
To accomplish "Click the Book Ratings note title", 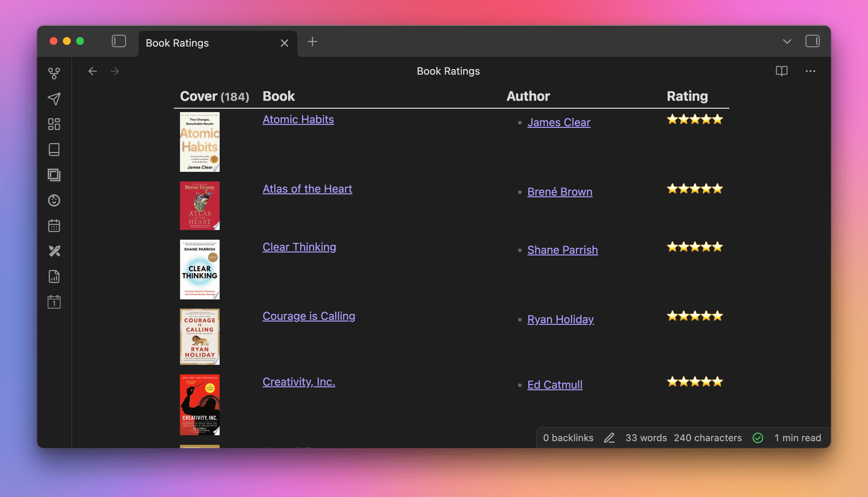I will tap(448, 71).
